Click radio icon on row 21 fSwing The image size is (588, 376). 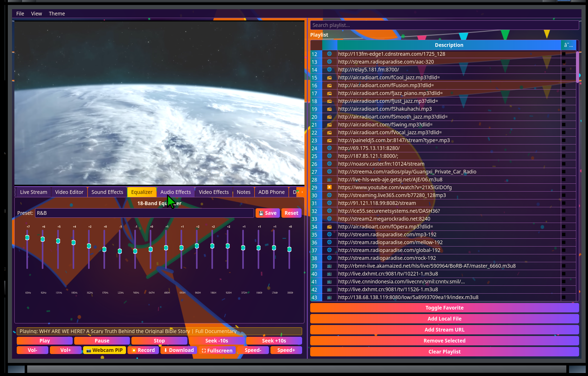[x=329, y=125]
